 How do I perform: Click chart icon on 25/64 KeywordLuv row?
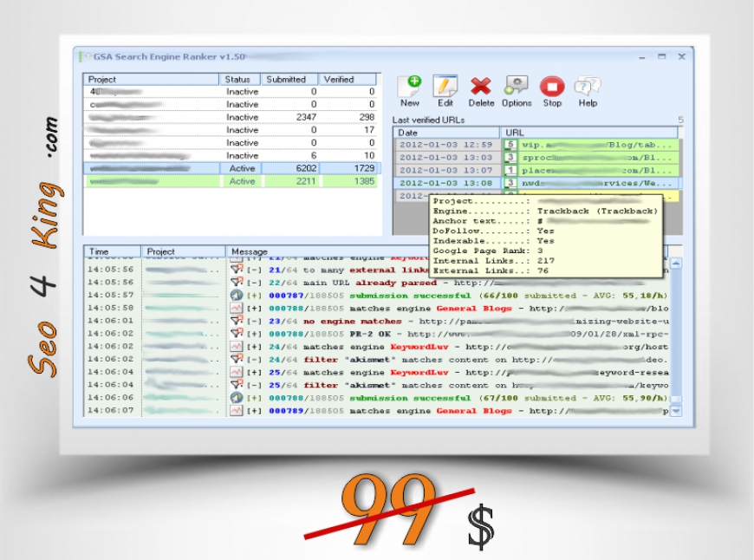pos(236,372)
